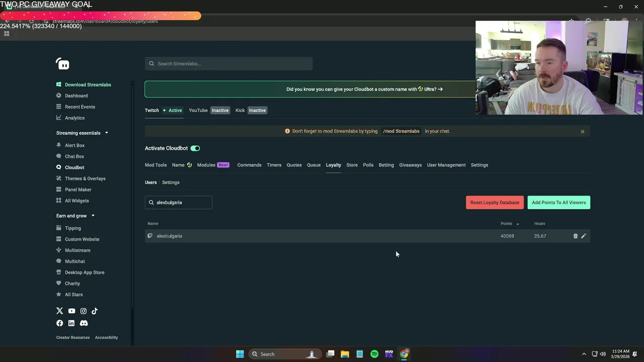Show hidden system tray icons

584,354
